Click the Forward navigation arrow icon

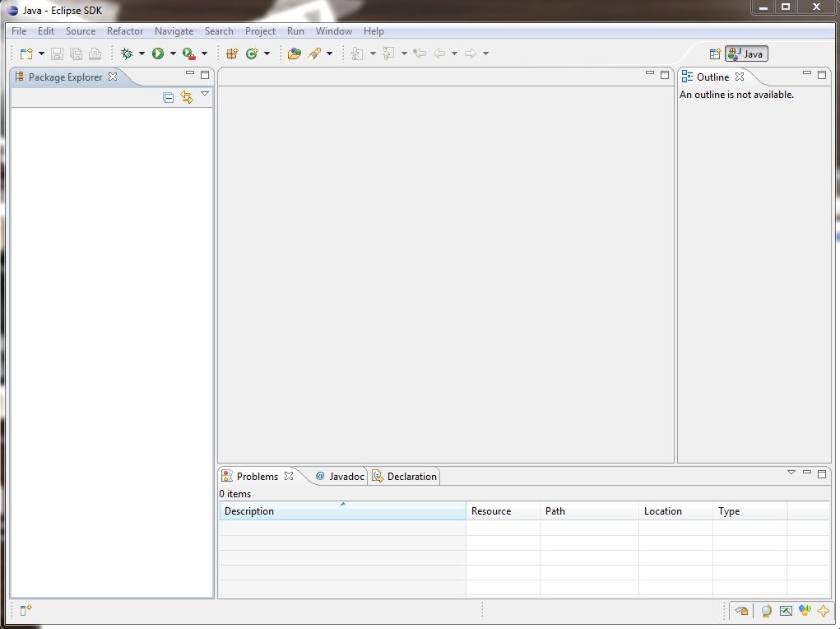click(x=471, y=54)
